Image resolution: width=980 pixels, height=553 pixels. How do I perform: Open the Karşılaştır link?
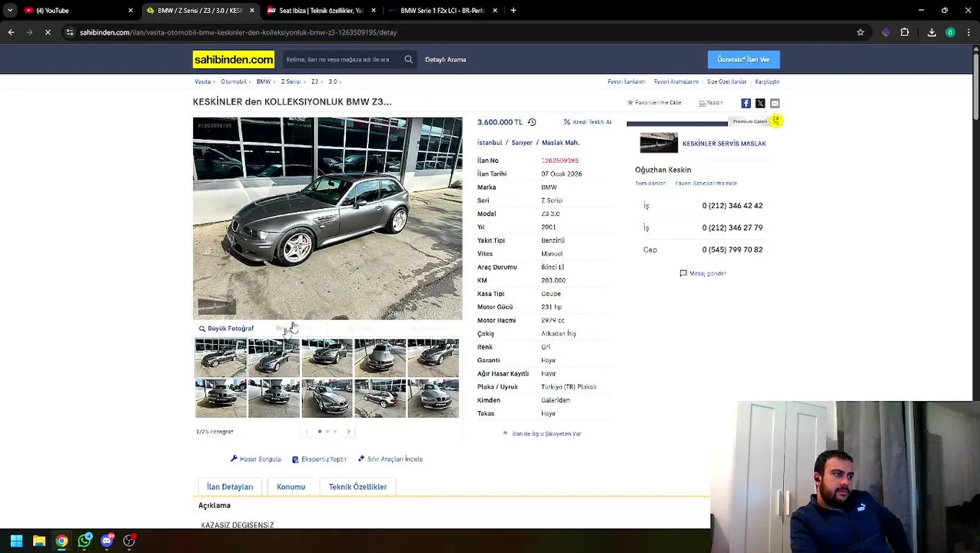pyautogui.click(x=767, y=81)
